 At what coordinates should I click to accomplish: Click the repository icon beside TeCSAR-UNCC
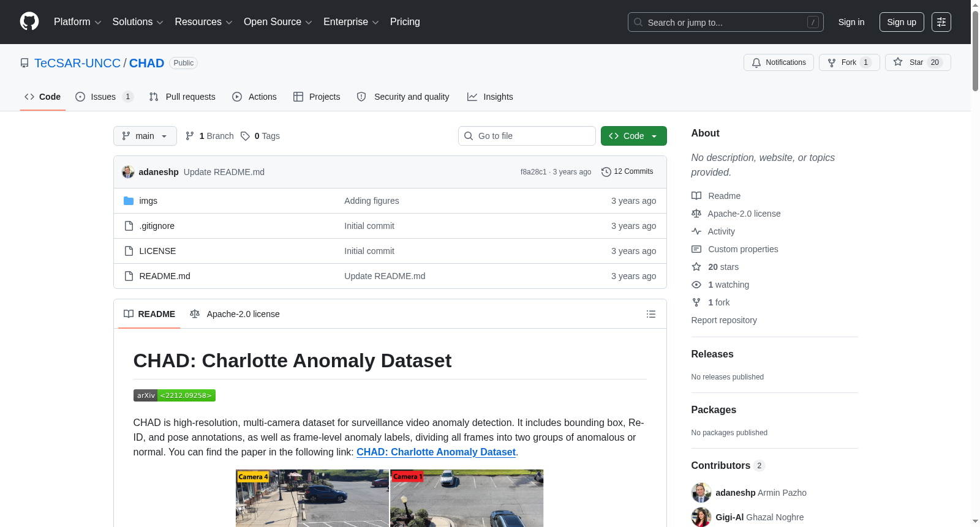click(x=24, y=63)
